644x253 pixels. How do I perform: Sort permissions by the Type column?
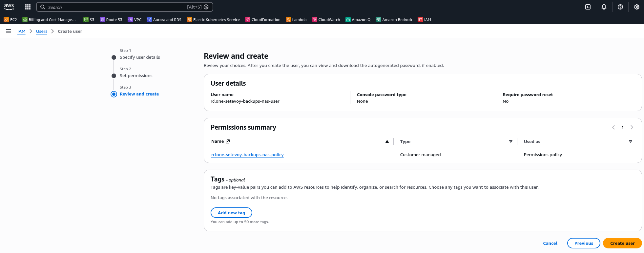pyautogui.click(x=510, y=141)
